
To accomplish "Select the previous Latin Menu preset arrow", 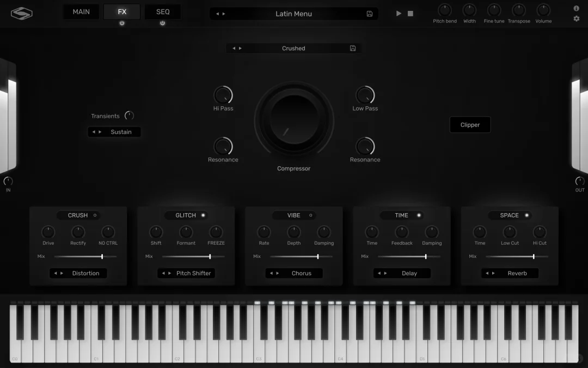I will point(217,14).
